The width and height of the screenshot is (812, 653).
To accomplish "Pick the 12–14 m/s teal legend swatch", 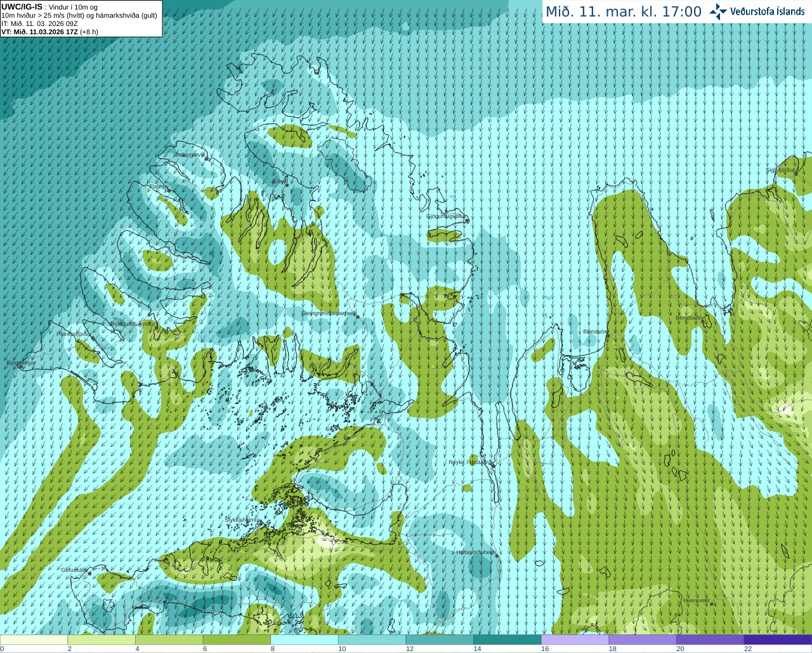I will coord(440,640).
